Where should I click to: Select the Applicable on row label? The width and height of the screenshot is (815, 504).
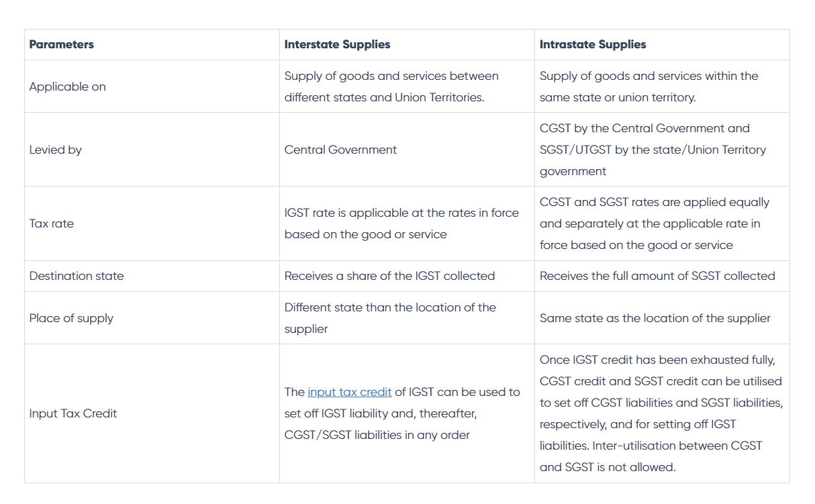click(x=67, y=87)
